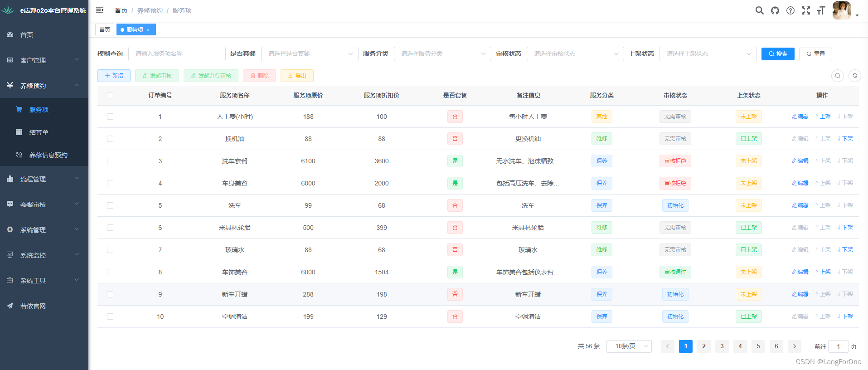Click the 套餐审核 message icon
868x370 pixels.
[10, 204]
